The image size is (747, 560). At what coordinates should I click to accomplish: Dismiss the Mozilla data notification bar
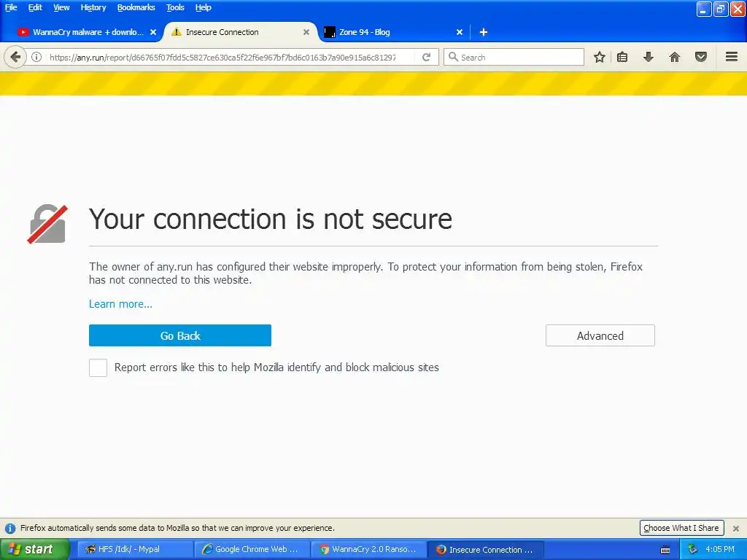736,528
